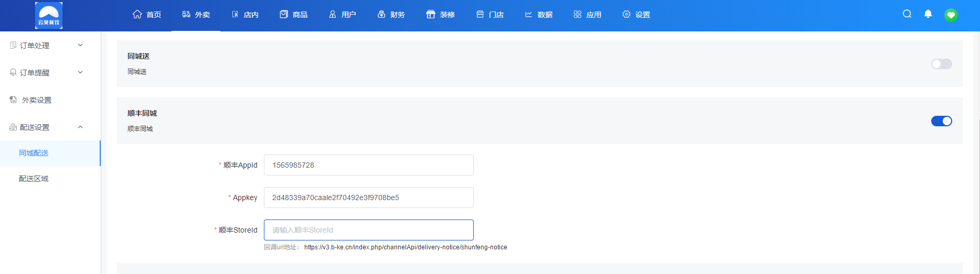Click the green heart avatar icon
Viewport: 980px width, 274px height.
(x=951, y=15)
